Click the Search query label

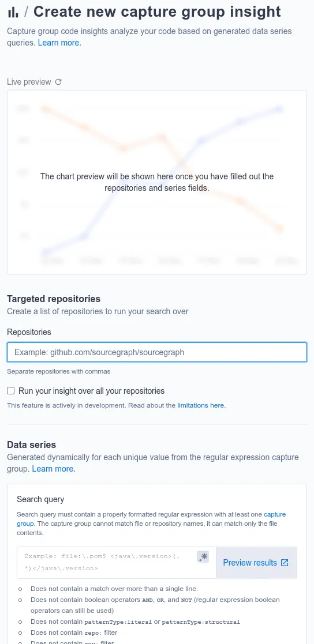coord(40,499)
